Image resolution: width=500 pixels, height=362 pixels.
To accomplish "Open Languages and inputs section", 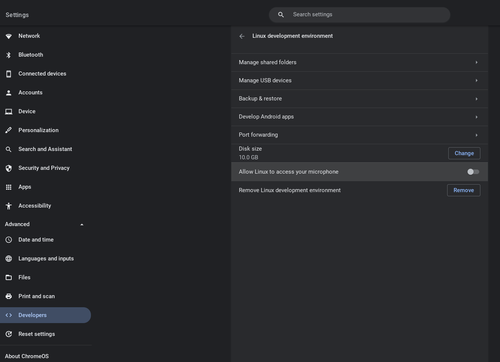I will (45, 259).
